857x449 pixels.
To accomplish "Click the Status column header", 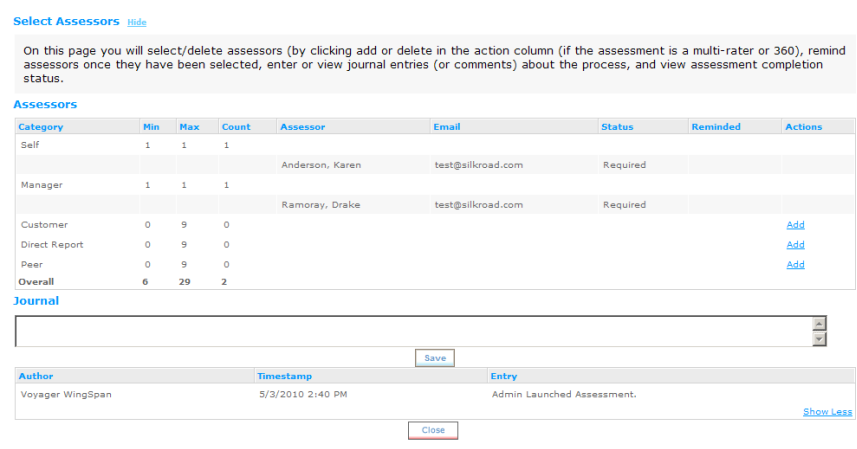I will [617, 127].
